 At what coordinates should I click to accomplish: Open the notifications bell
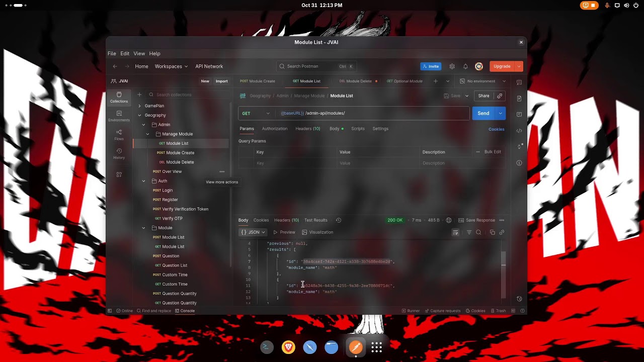pyautogui.click(x=465, y=66)
